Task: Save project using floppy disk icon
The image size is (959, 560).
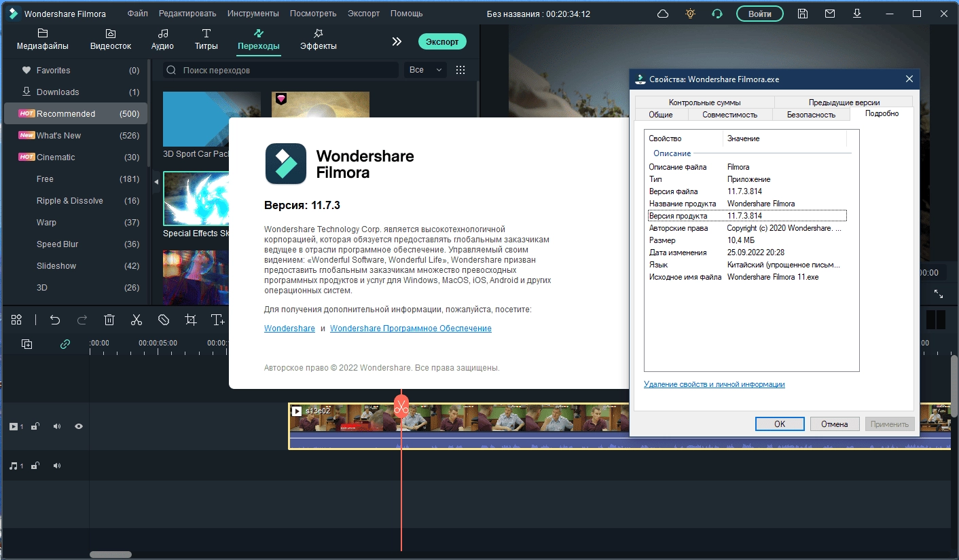Action: click(803, 14)
